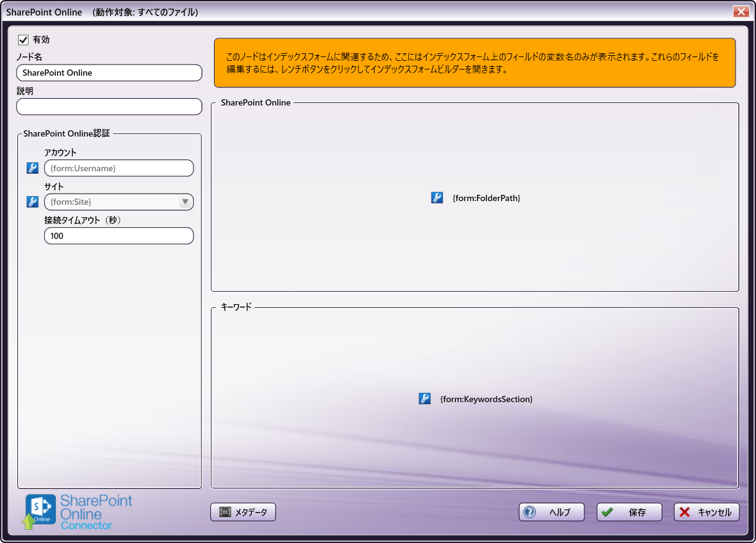Save settings with the 保存 button
756x543 pixels.
click(x=629, y=512)
